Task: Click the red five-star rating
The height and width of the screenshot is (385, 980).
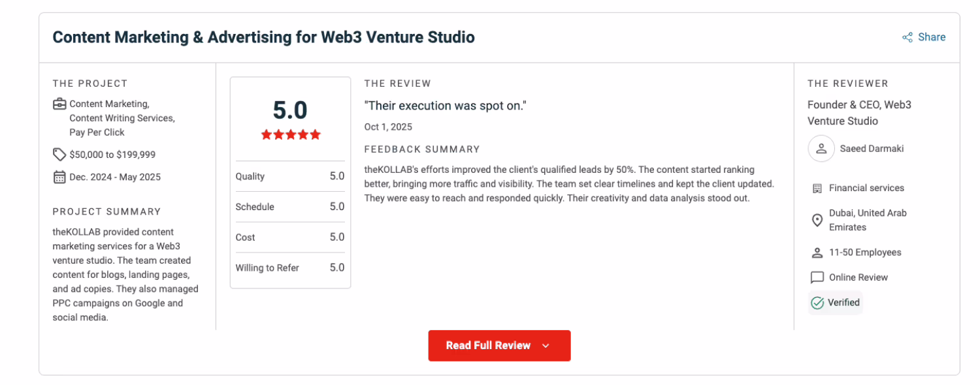Action: 291,135
